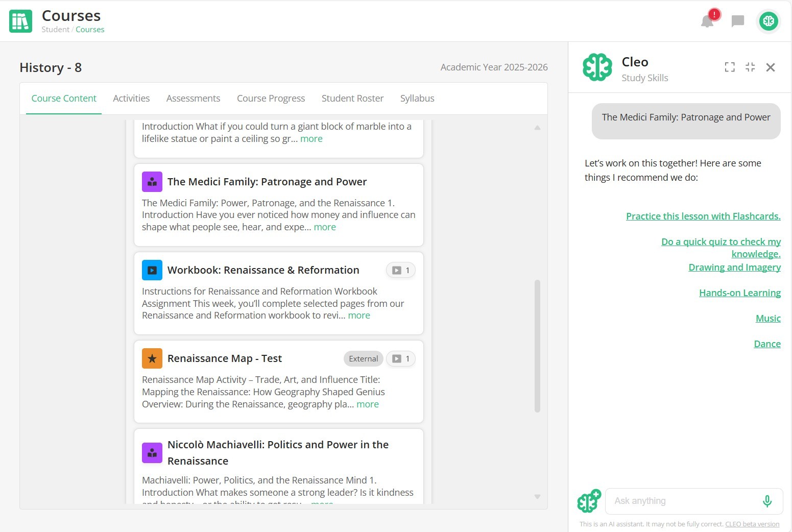The height and width of the screenshot is (532, 792).
Task: Open the CLEO beta version link
Action: tap(752, 524)
